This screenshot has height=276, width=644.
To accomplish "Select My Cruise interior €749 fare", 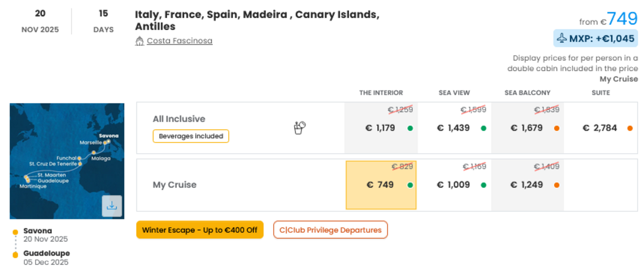I will (381, 185).
